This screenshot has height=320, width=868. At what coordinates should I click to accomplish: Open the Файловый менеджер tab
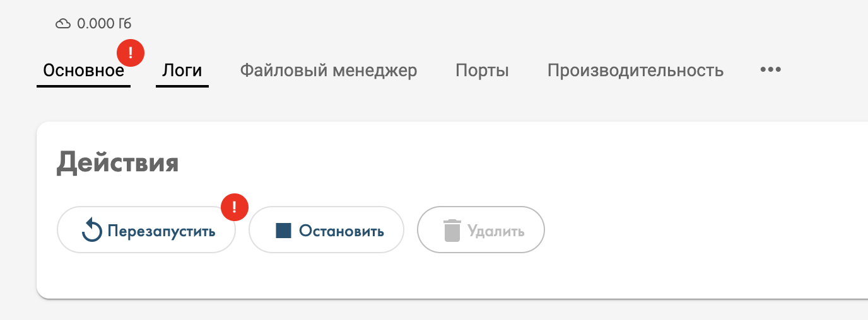pyautogui.click(x=328, y=71)
